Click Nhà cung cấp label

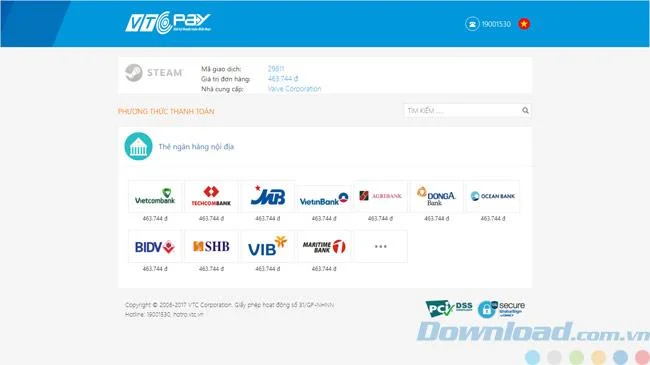tap(222, 89)
